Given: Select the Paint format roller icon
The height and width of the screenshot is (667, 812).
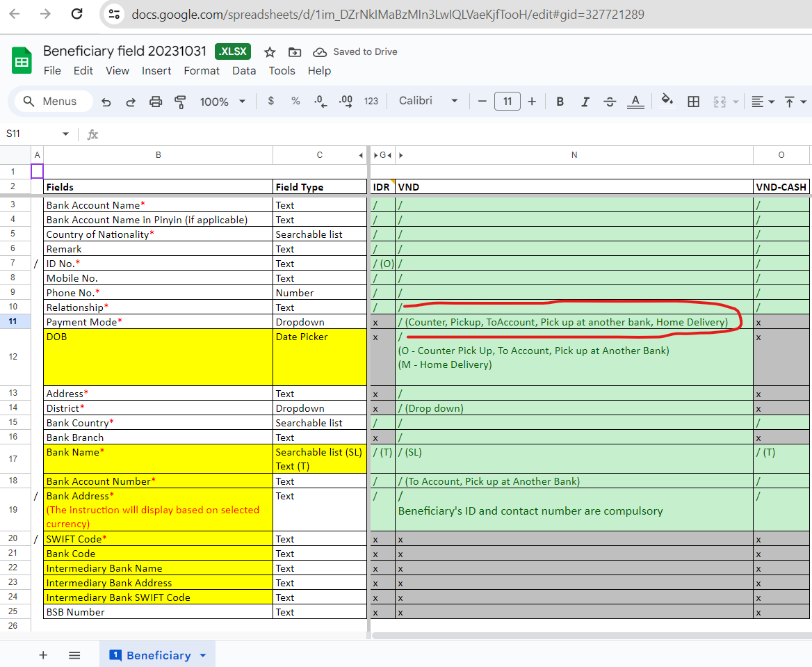Looking at the screenshot, I should (181, 102).
